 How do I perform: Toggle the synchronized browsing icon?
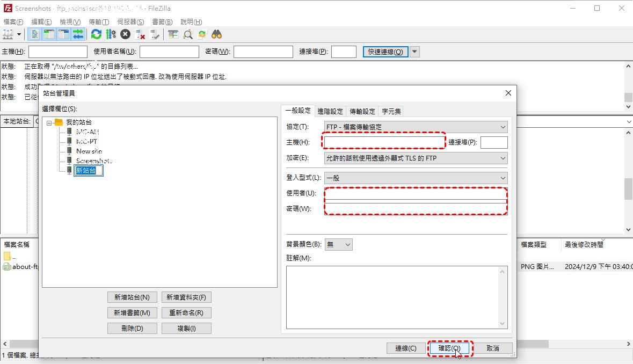(x=202, y=34)
